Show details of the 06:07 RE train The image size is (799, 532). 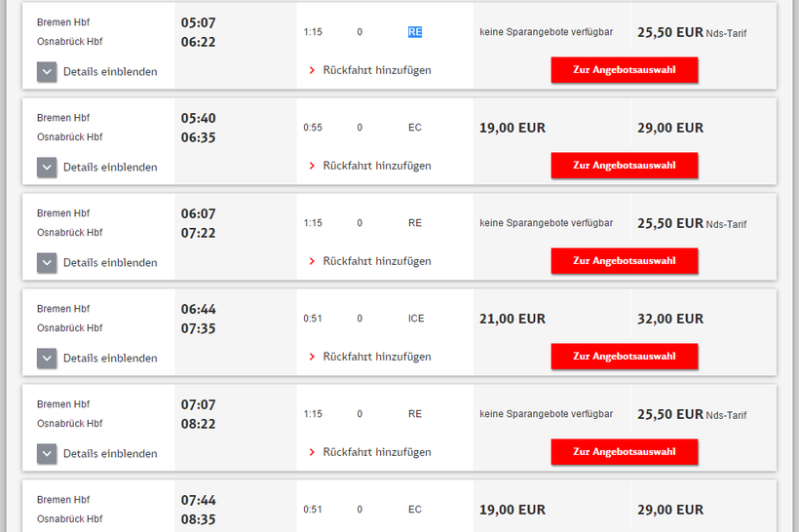tap(97, 262)
